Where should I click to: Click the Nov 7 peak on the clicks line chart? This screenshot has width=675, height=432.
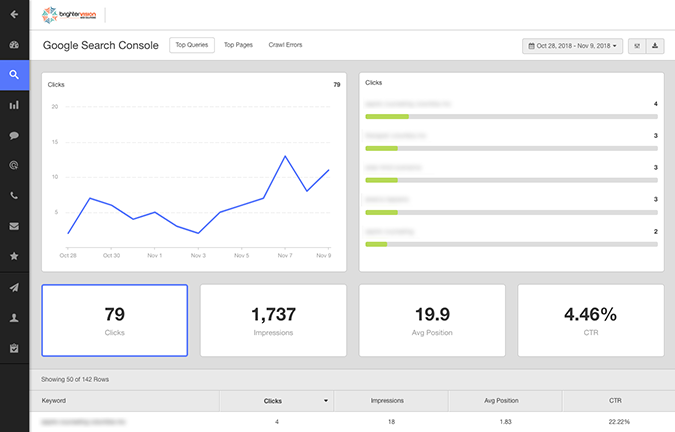tap(285, 156)
